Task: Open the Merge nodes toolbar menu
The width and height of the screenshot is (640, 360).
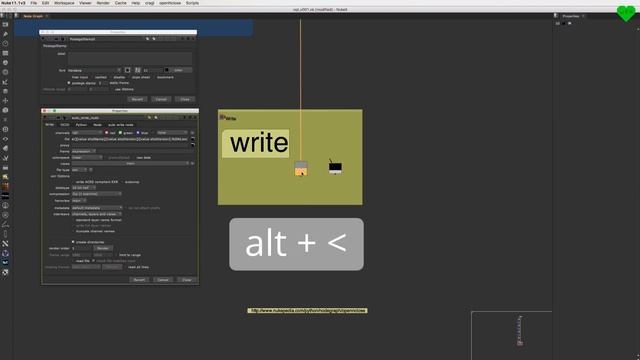Action: coord(5,91)
